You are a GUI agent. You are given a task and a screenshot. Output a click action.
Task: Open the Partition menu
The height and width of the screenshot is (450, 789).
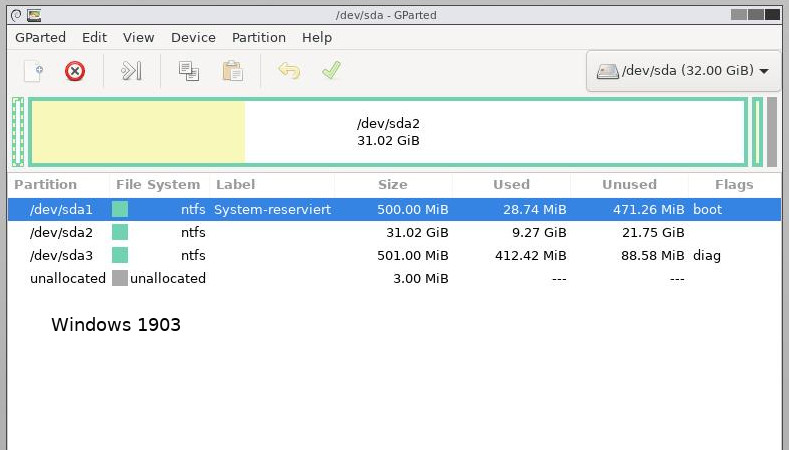click(259, 38)
